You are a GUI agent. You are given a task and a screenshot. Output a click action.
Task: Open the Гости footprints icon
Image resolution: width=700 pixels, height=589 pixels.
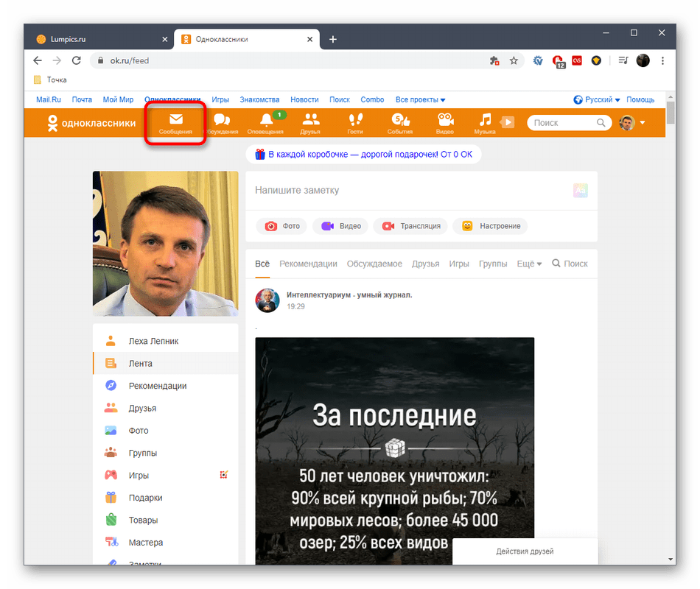(355, 123)
